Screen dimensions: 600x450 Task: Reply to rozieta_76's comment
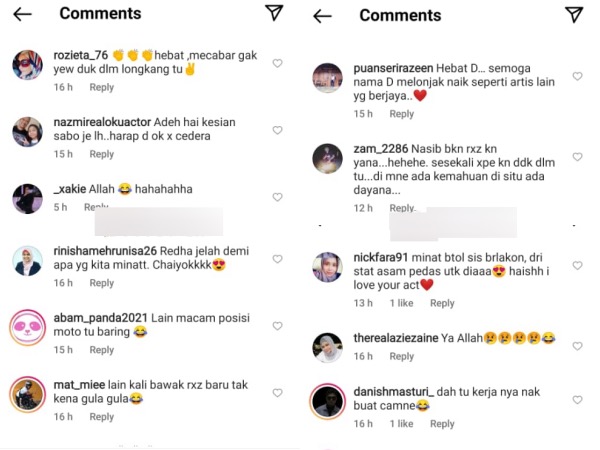[x=102, y=87]
